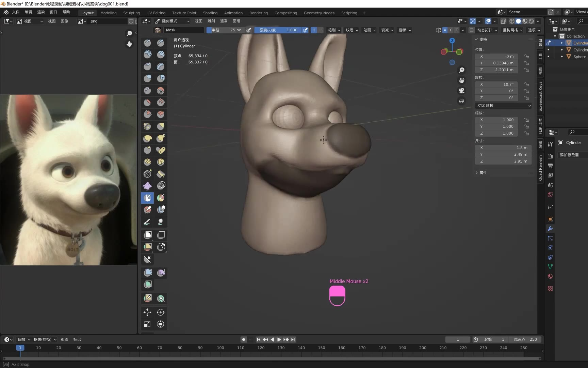Select the active Mask brush tool
588x368 pixels.
coord(147,198)
